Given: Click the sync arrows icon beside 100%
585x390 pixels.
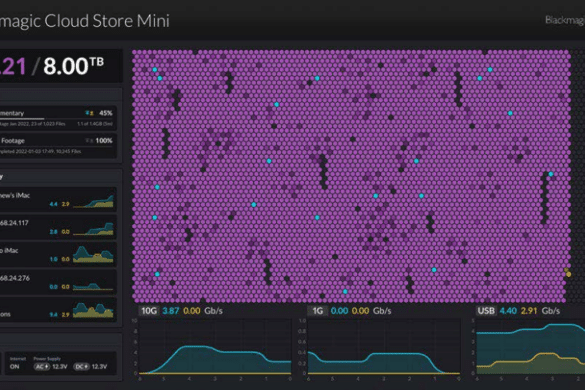Looking at the screenshot, I should pyautogui.click(x=89, y=141).
